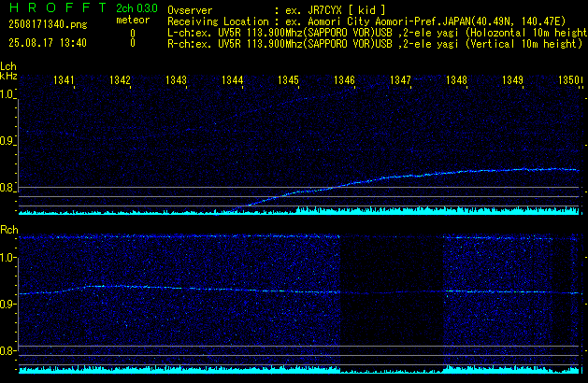
Task: Click the Rch 1.0 frequency axis label
Action: [7, 258]
